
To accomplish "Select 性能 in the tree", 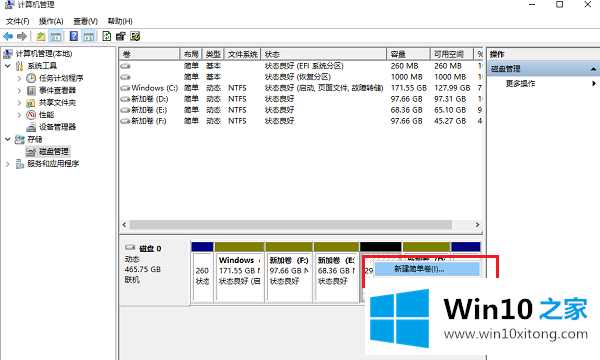I will (46, 115).
